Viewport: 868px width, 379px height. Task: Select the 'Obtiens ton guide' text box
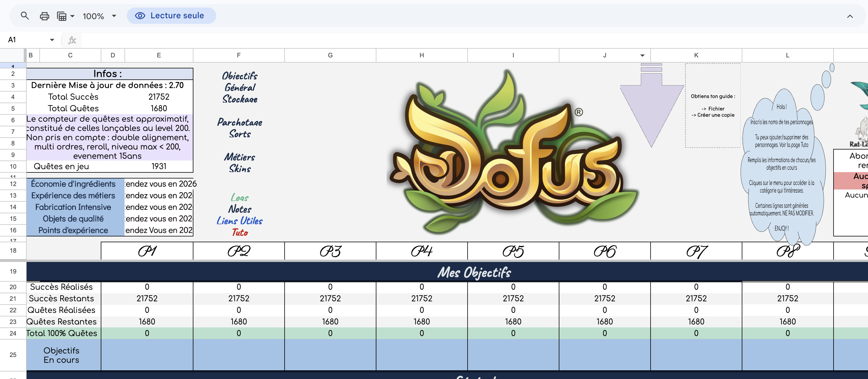coord(713,105)
